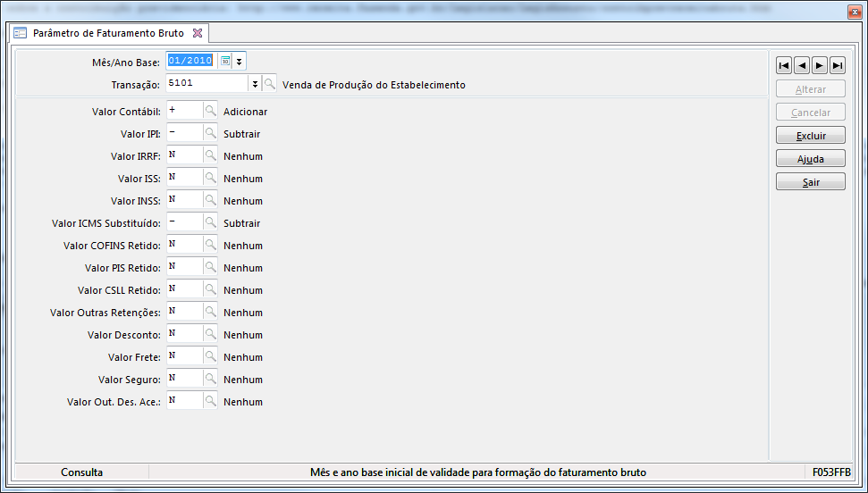Open calendar picker beside Mês/Ano Base

[226, 61]
